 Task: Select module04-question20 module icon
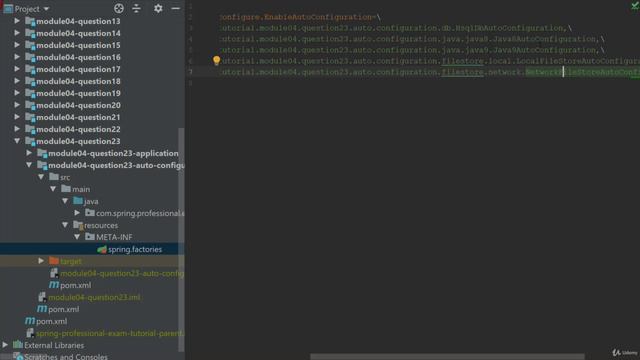click(30, 105)
